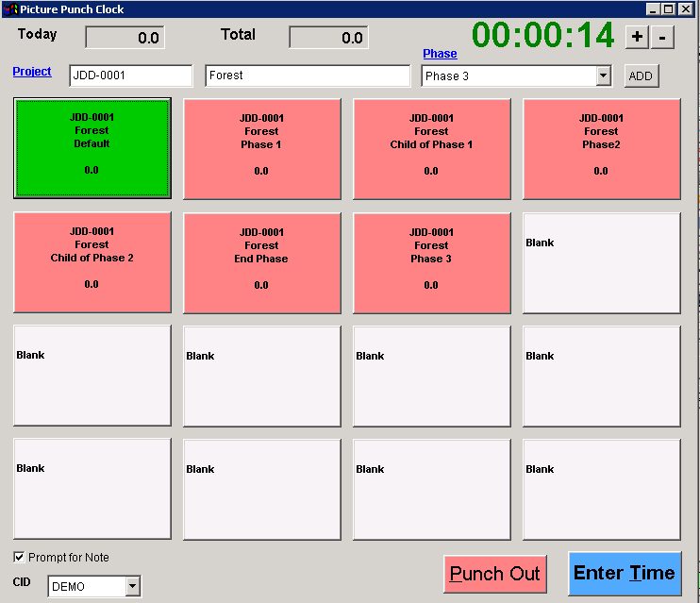Click the ADD button
The height and width of the screenshot is (603, 700).
point(641,76)
